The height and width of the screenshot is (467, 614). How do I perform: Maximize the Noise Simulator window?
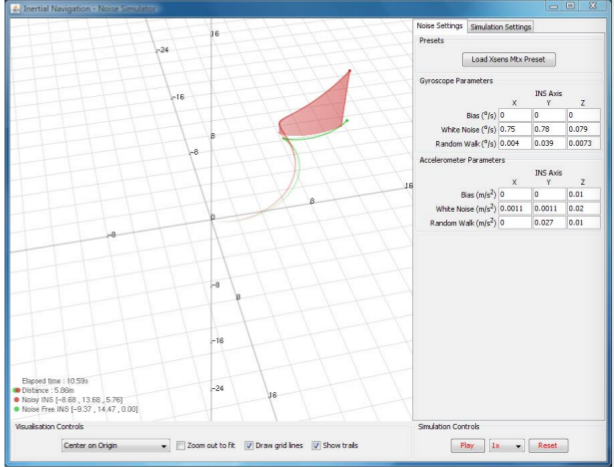click(571, 6)
